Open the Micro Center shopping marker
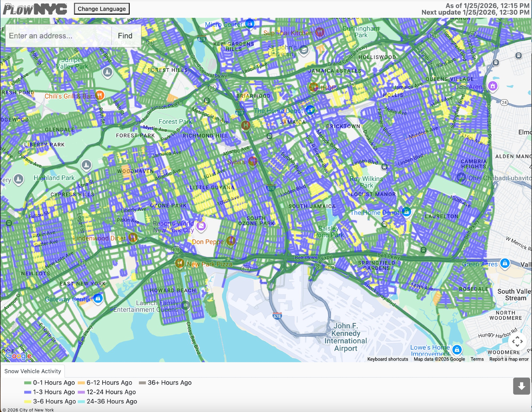 tap(250, 24)
